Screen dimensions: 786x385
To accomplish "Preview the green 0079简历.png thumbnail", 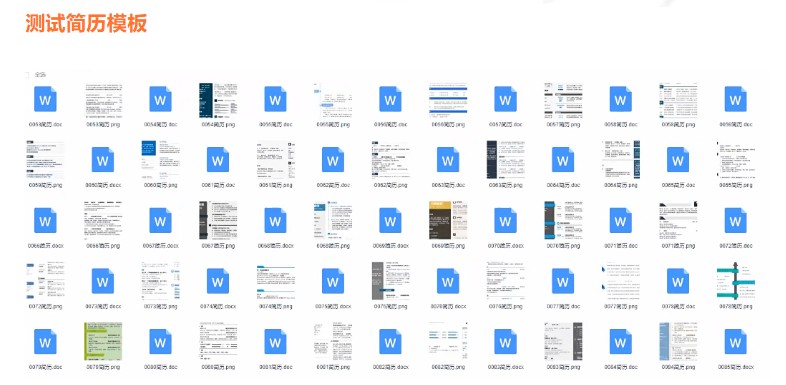I will 103,341.
